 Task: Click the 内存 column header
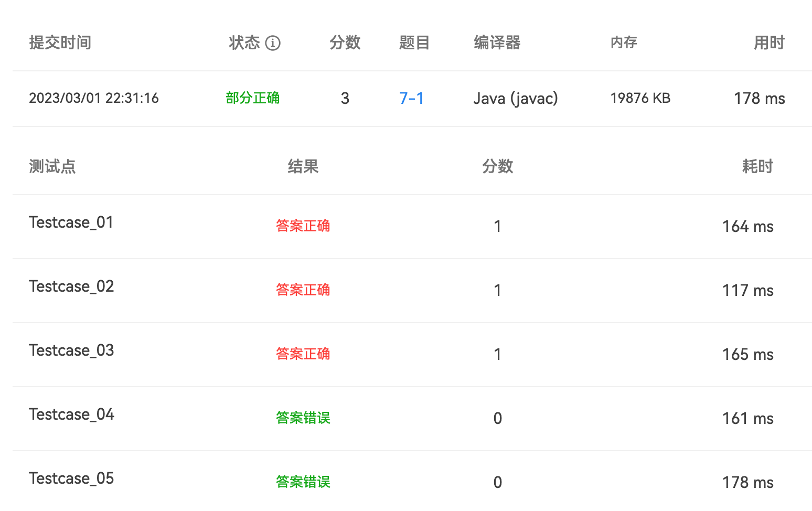coord(624,42)
